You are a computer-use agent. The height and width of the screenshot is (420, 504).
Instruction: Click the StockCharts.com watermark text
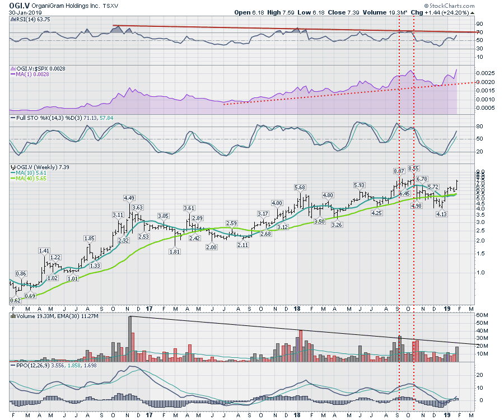point(449,6)
